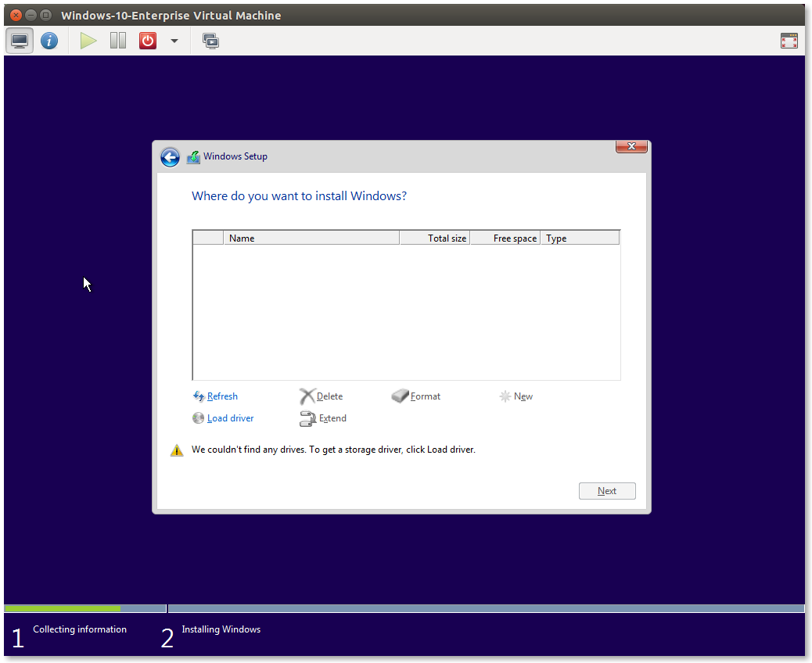Go back in Windows Setup

click(x=170, y=157)
